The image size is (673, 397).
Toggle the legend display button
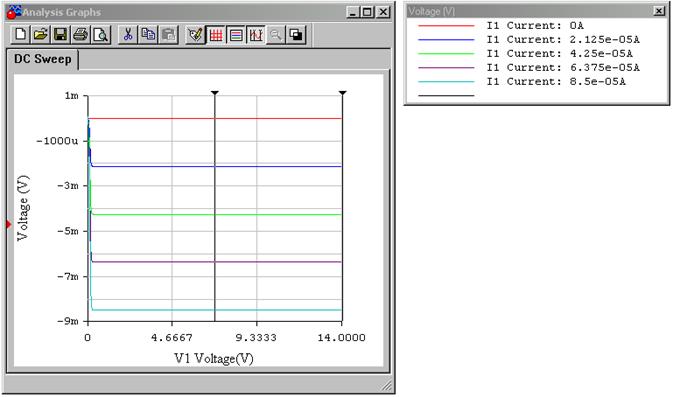(x=236, y=35)
